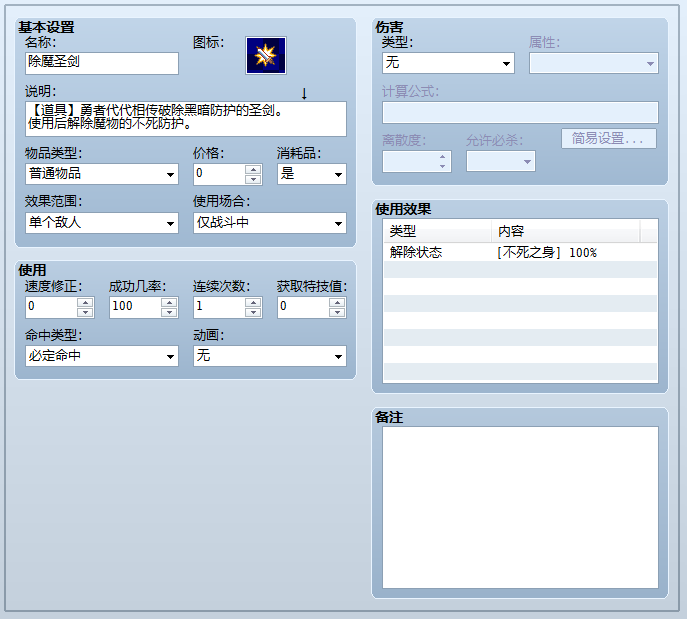Open the 消耗品 dropdown showing 是
The height and width of the screenshot is (619, 687).
[312, 174]
